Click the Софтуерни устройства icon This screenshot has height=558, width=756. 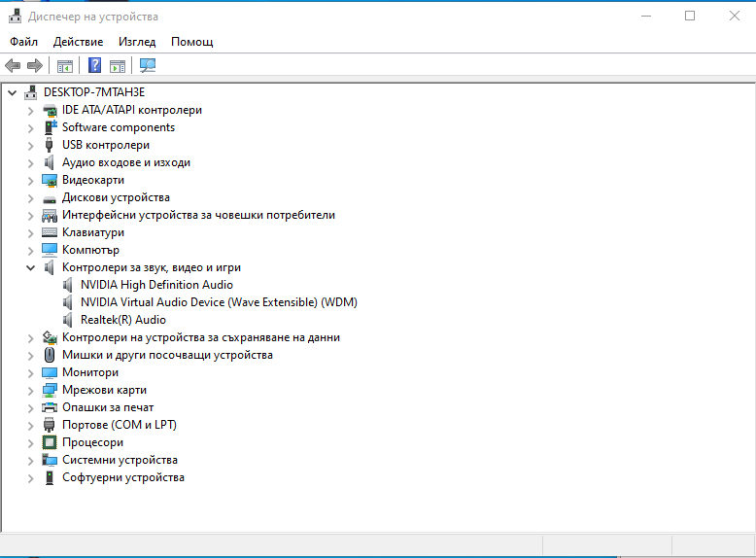[50, 478]
